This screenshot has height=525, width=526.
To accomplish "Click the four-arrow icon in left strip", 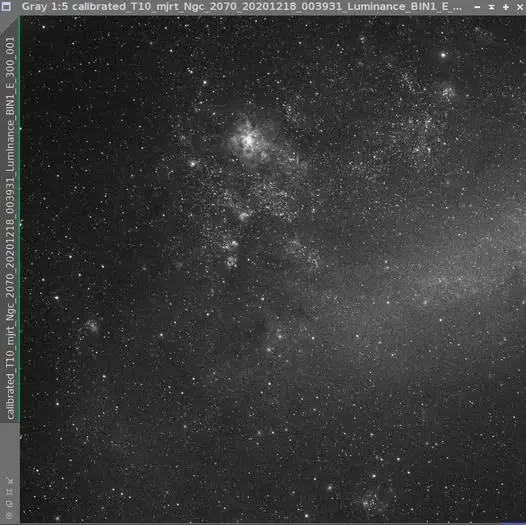I will 10,492.
